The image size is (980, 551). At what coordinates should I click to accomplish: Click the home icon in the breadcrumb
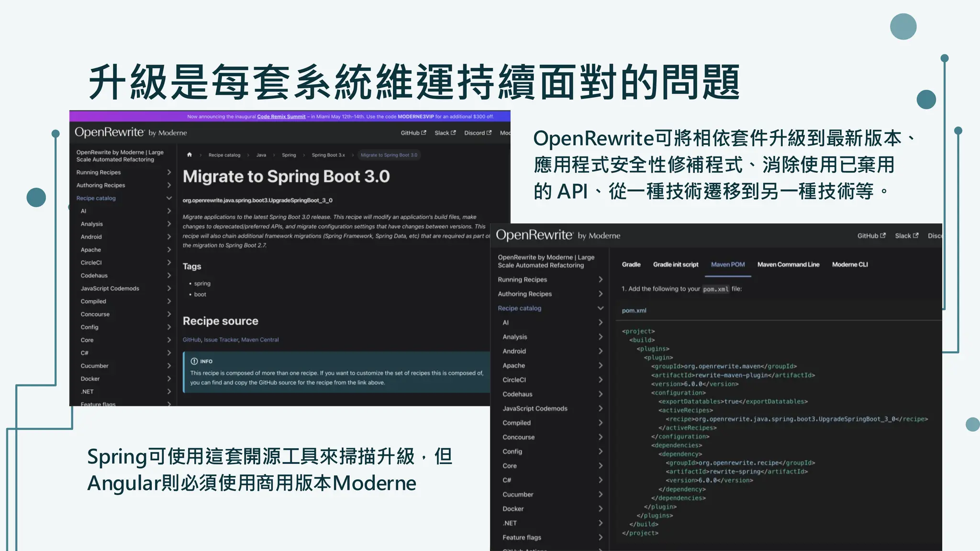pyautogui.click(x=189, y=154)
